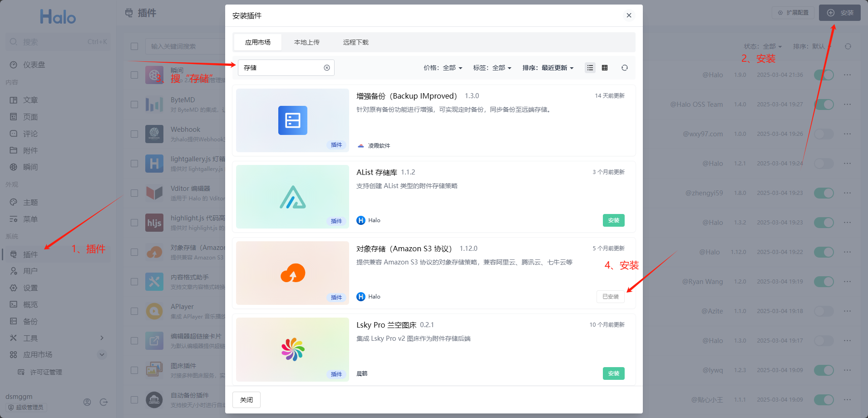The height and width of the screenshot is (418, 868).
Task: Open 菜单 menus in the sidebar
Action: (x=57, y=219)
